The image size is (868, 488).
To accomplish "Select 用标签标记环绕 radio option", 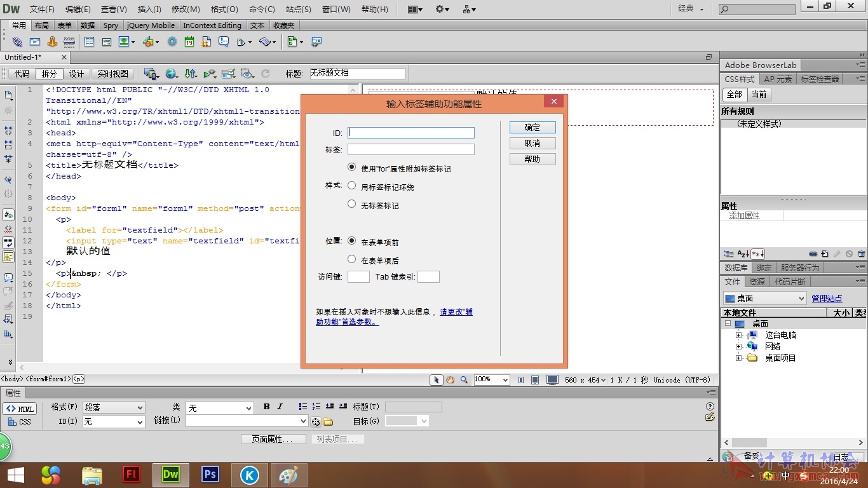I will tap(351, 186).
